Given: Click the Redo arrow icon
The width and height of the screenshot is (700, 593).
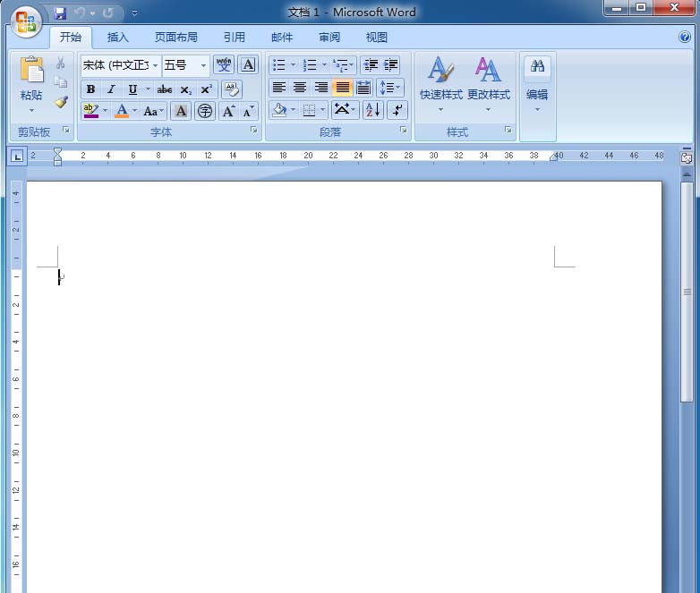Looking at the screenshot, I should 108,13.
